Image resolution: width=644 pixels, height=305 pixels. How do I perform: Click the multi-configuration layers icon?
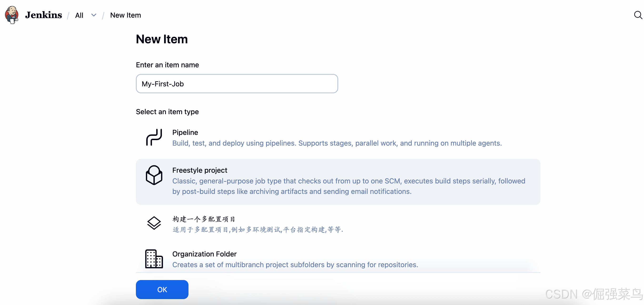pyautogui.click(x=154, y=223)
